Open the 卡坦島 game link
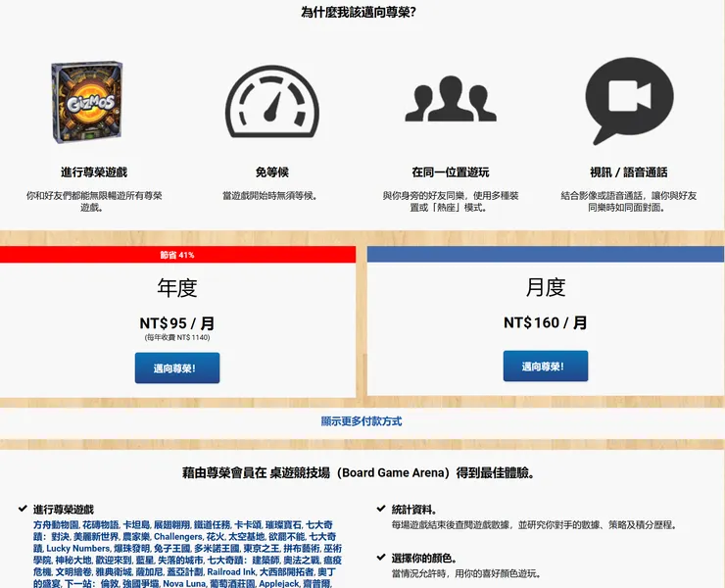 [136, 525]
